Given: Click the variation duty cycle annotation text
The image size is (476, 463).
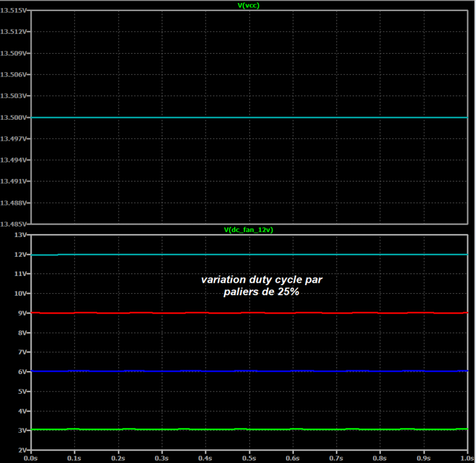Looking at the screenshot, I should (261, 285).
